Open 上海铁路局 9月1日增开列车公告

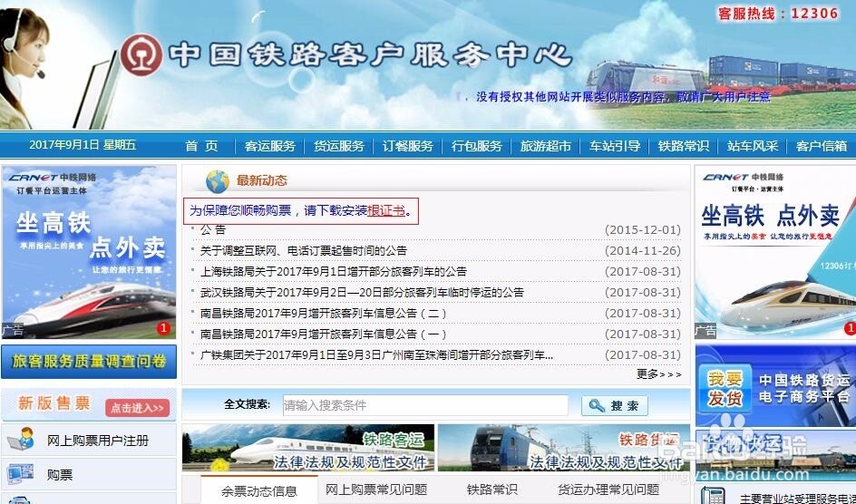333,271
